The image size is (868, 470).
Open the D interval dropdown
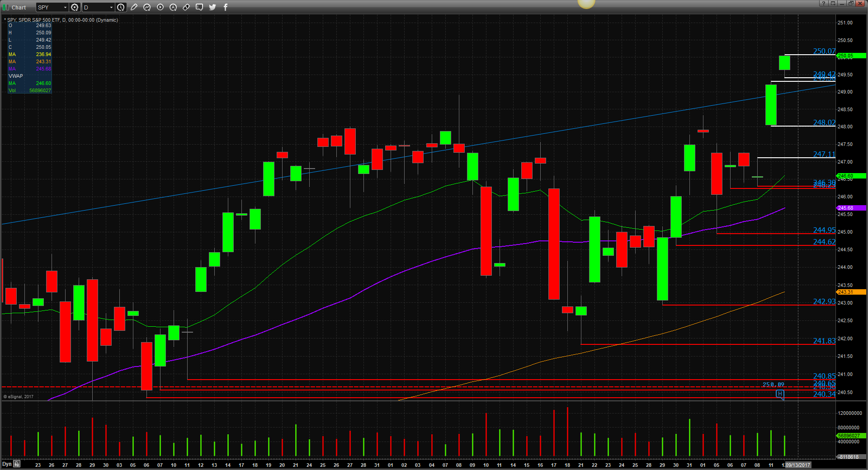pyautogui.click(x=111, y=7)
